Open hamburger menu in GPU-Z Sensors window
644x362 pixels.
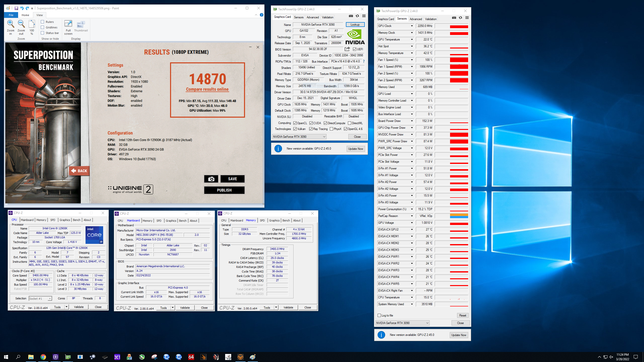coord(467,18)
